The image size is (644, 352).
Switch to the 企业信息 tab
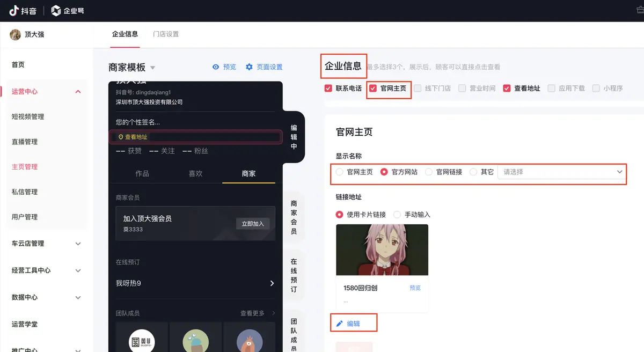(x=125, y=34)
